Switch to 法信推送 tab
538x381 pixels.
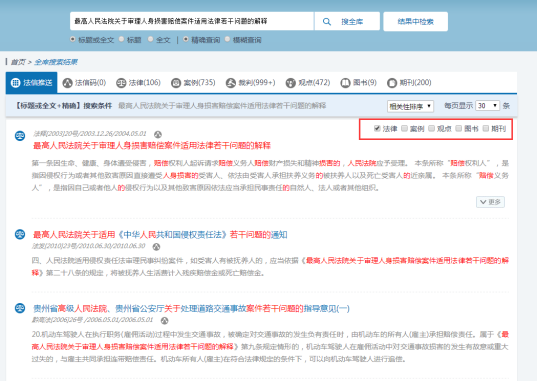pyautogui.click(x=32, y=83)
